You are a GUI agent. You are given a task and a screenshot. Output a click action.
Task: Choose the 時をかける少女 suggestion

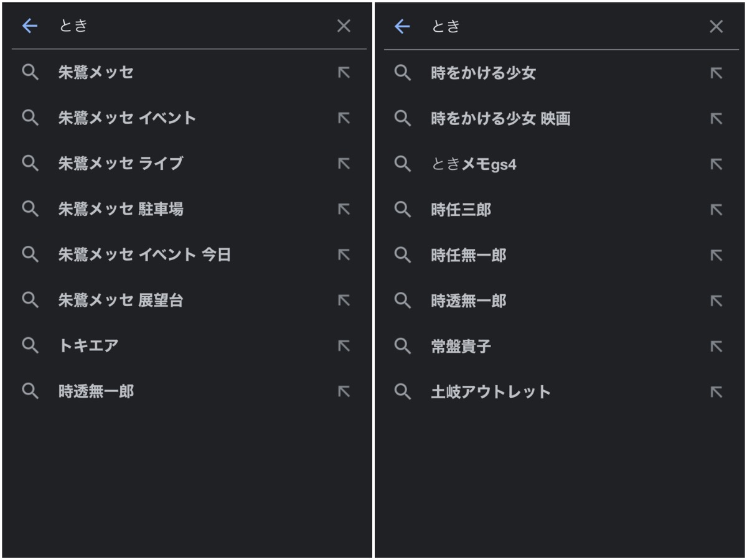click(x=483, y=73)
